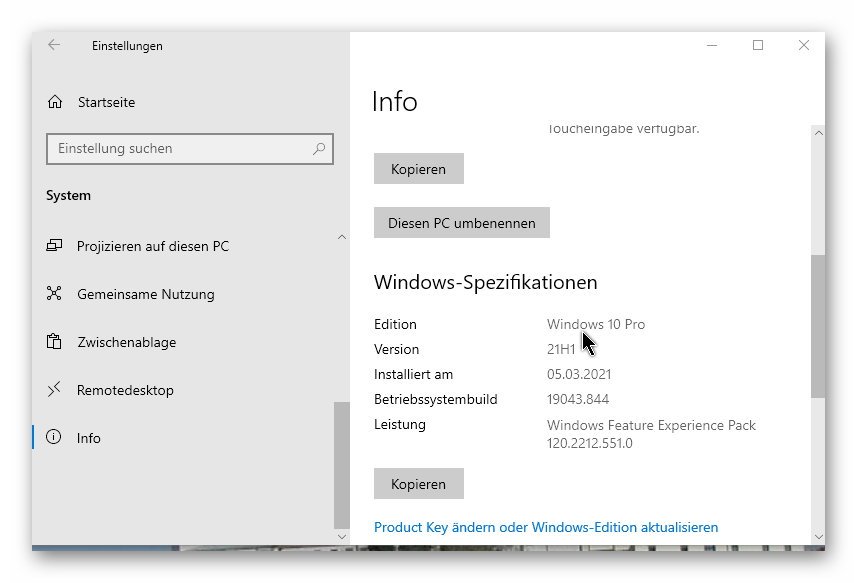
Task: Click the Info page title
Action: click(394, 102)
